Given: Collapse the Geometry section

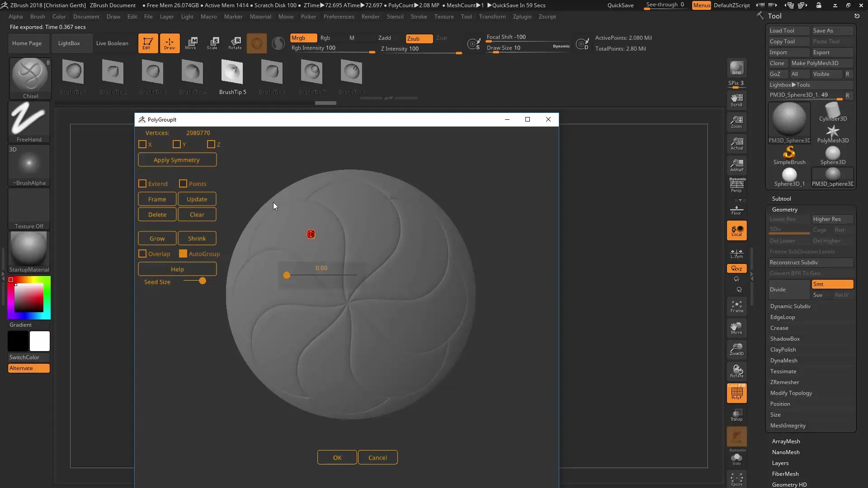Looking at the screenshot, I should pos(784,210).
